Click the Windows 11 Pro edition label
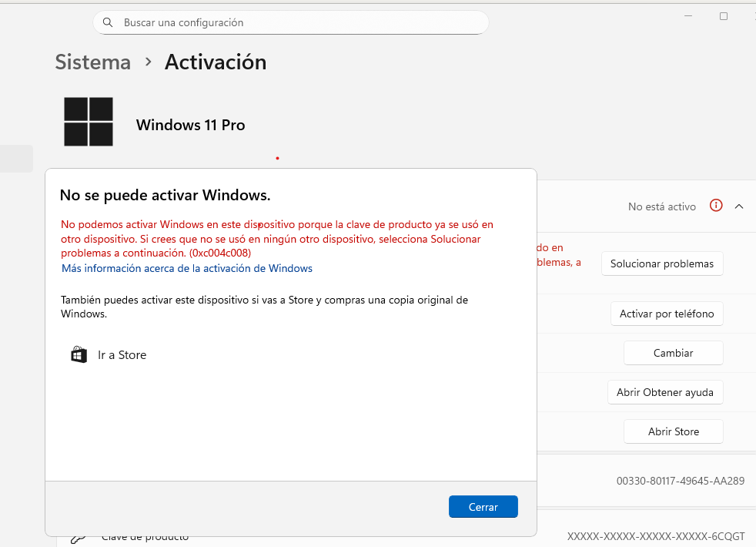The height and width of the screenshot is (547, 756). [x=190, y=125]
